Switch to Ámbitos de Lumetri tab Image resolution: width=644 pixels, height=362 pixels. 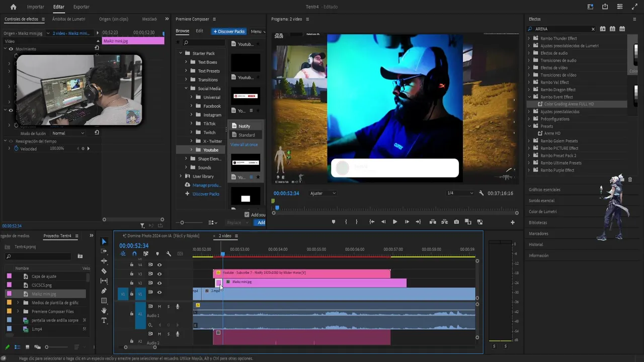click(x=68, y=19)
